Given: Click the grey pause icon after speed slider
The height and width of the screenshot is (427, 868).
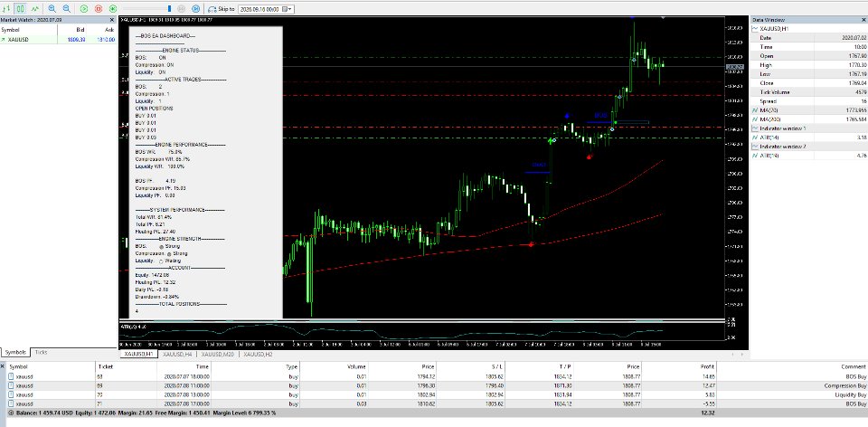Looking at the screenshot, I should tap(181, 9).
